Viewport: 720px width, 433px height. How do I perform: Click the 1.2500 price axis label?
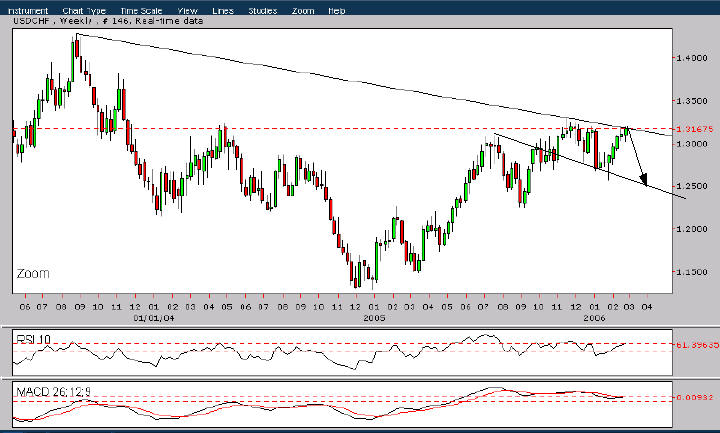point(691,186)
